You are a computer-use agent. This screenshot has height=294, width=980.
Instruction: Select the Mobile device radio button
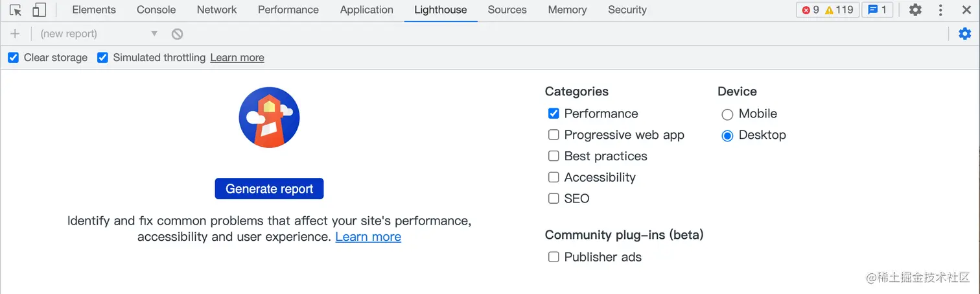727,114
